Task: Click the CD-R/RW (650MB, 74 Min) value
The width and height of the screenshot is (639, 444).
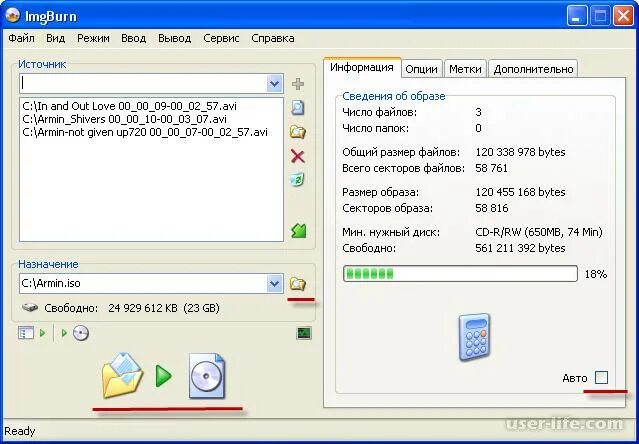Action: (x=538, y=232)
